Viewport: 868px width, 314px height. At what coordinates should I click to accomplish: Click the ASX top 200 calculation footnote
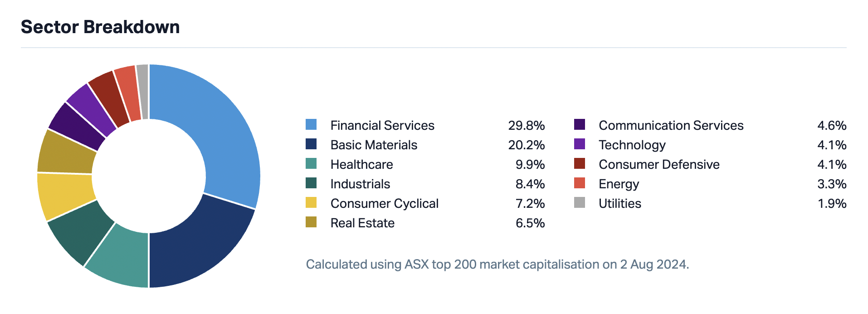pyautogui.click(x=497, y=264)
